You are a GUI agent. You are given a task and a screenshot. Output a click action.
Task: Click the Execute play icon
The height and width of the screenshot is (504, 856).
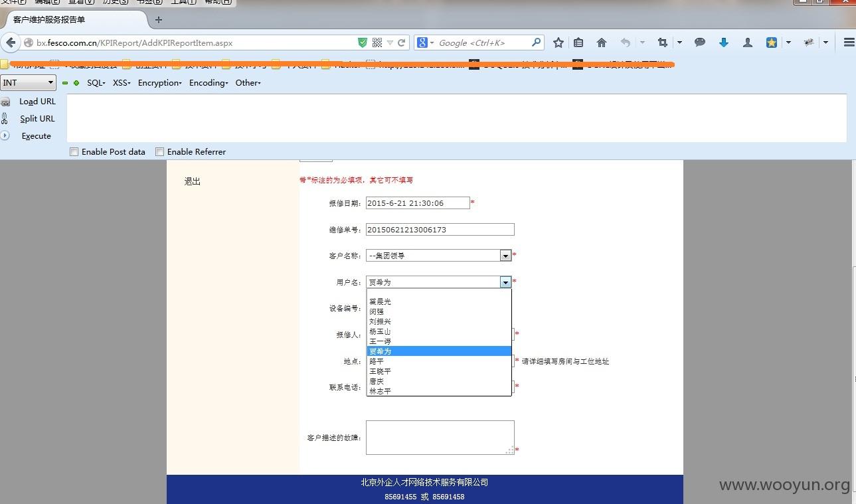pos(5,135)
